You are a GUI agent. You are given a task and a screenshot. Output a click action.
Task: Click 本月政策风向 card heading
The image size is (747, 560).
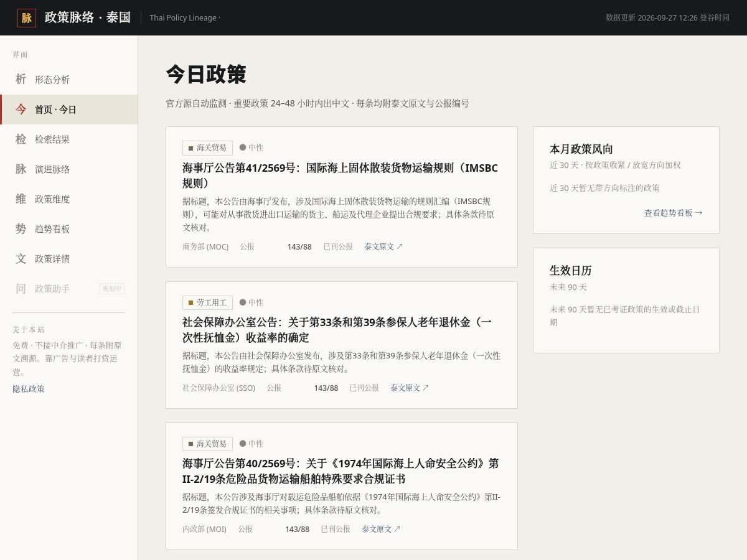[x=581, y=149]
